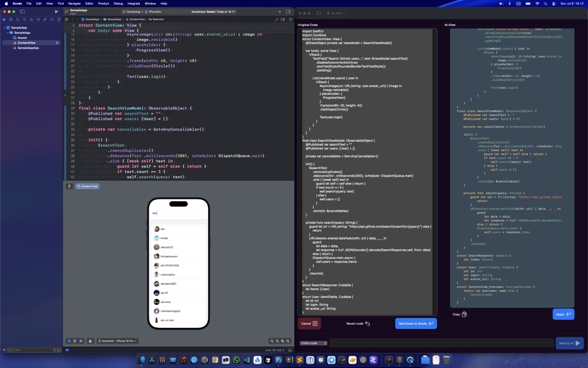Click Send to AI button
Screen dimensions: 588x368
pos(569,343)
